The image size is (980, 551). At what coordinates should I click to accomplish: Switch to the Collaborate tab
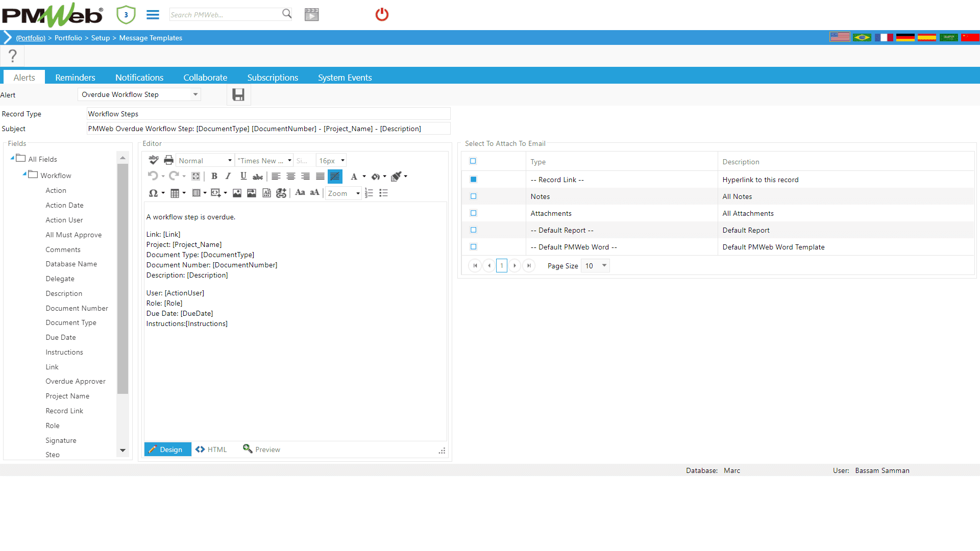(205, 78)
